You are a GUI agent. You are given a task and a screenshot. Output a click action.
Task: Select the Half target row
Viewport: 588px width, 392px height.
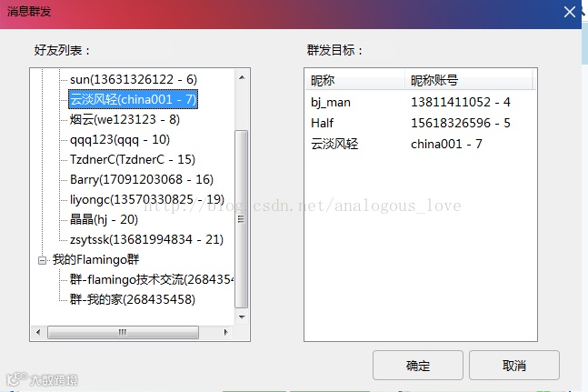(421, 123)
